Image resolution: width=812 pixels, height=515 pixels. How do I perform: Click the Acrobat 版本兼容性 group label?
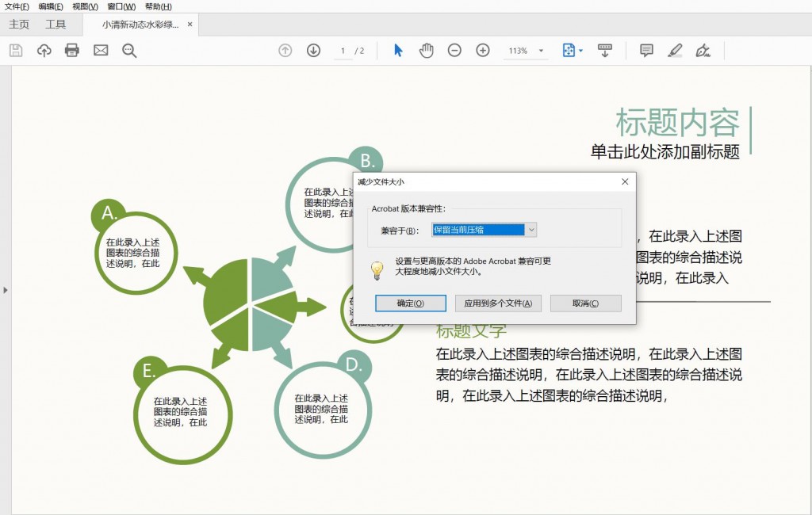408,208
